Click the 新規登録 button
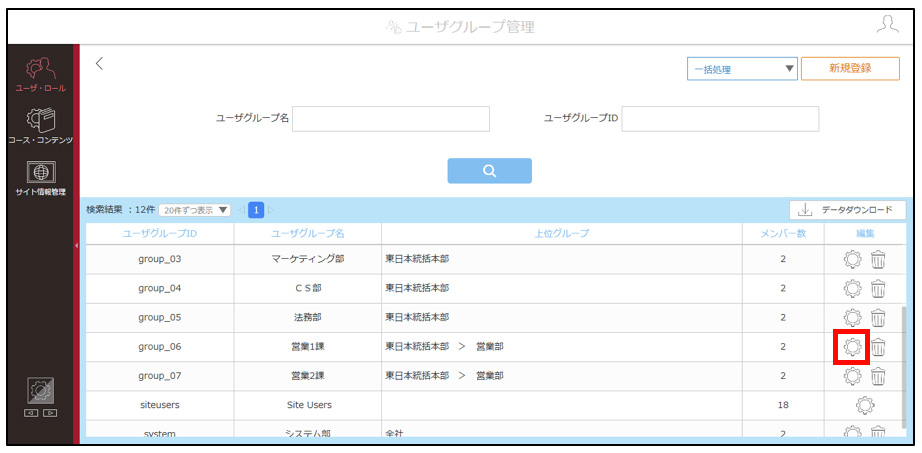 click(x=850, y=68)
